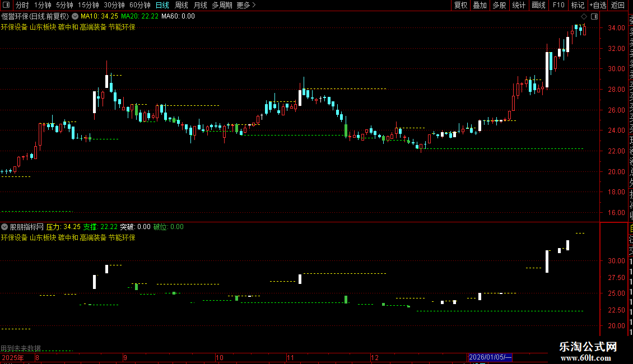Click the MA60: 0.00 value

[178, 16]
